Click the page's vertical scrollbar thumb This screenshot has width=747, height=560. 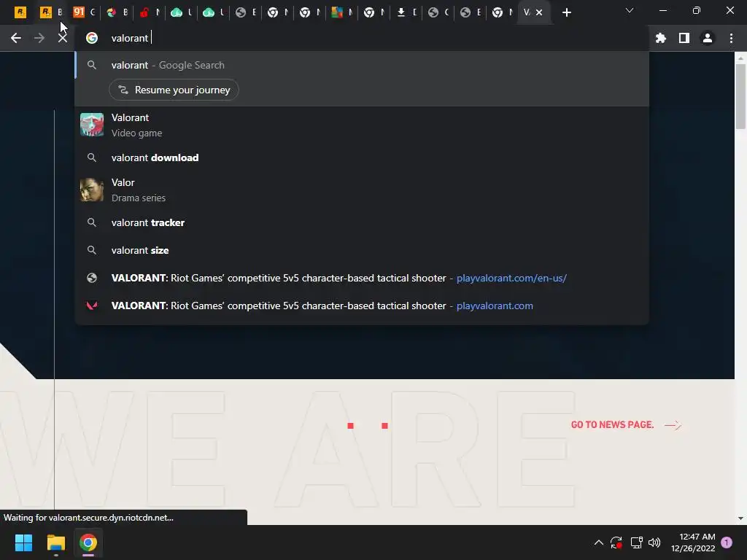(x=740, y=97)
